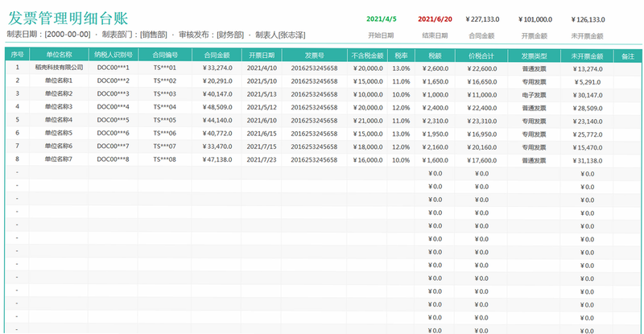The image size is (644, 334).
Task: Click uninvoiced amount ¥31,138.0
Action: click(x=588, y=161)
